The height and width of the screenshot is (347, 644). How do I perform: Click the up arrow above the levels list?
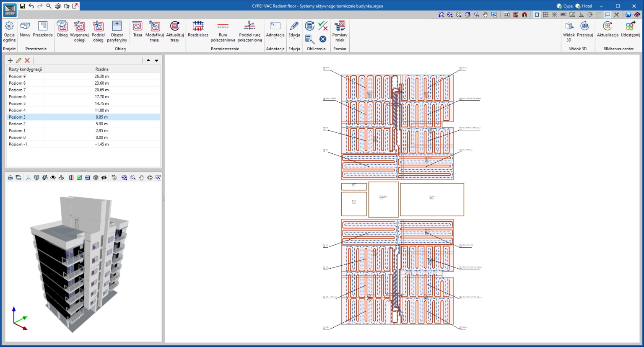click(148, 60)
